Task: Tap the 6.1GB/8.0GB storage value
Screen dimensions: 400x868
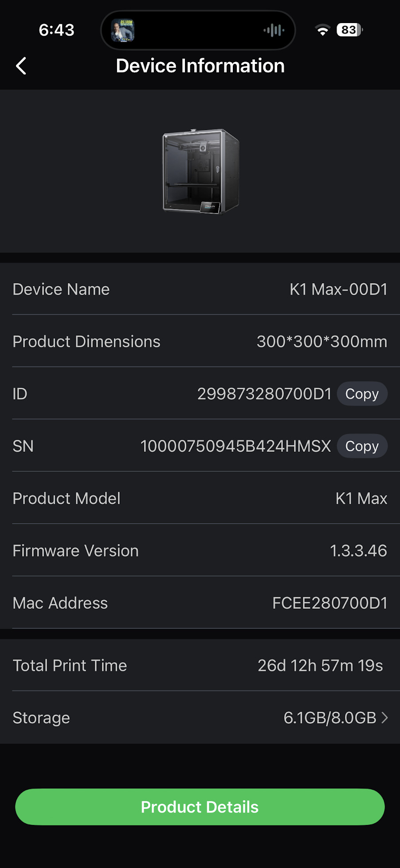Action: [330, 718]
